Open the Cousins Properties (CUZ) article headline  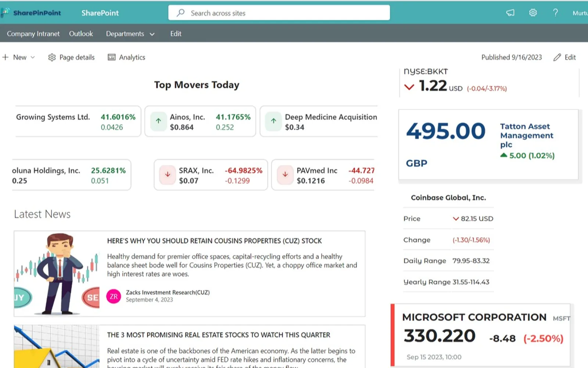(214, 241)
